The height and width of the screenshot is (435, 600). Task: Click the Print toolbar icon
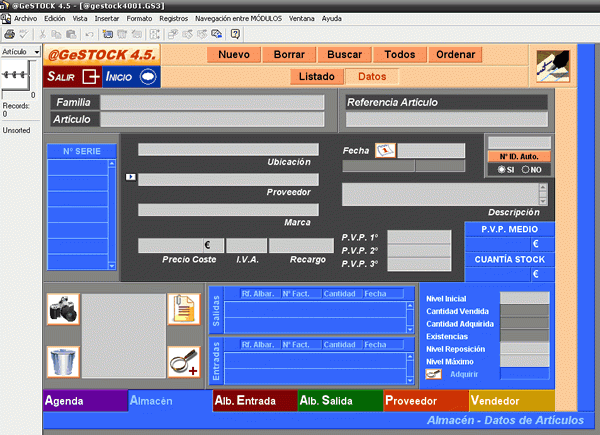pyautogui.click(x=9, y=34)
